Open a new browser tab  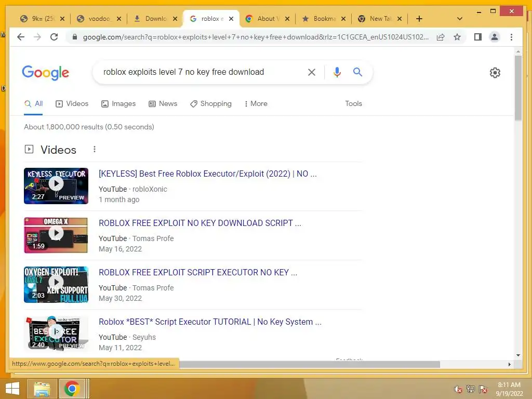click(419, 19)
